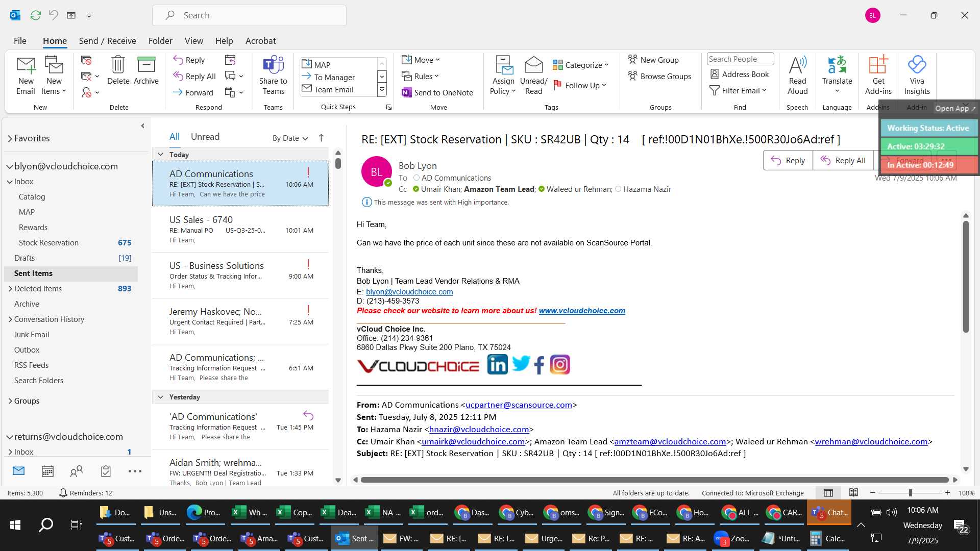Click Forward in ribbon Respond group

coord(193,92)
